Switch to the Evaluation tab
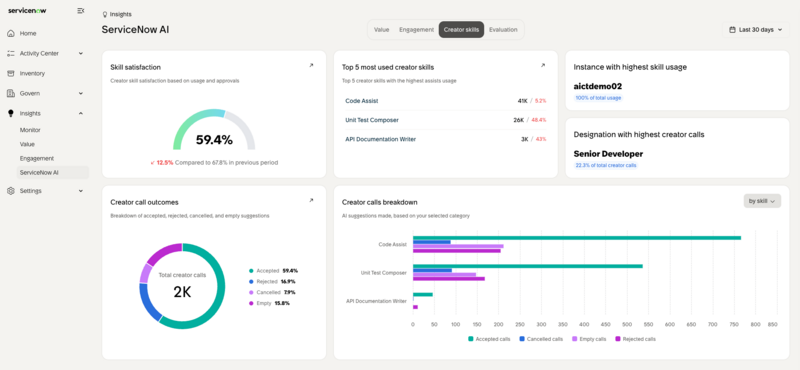The height and width of the screenshot is (370, 800). 503,30
